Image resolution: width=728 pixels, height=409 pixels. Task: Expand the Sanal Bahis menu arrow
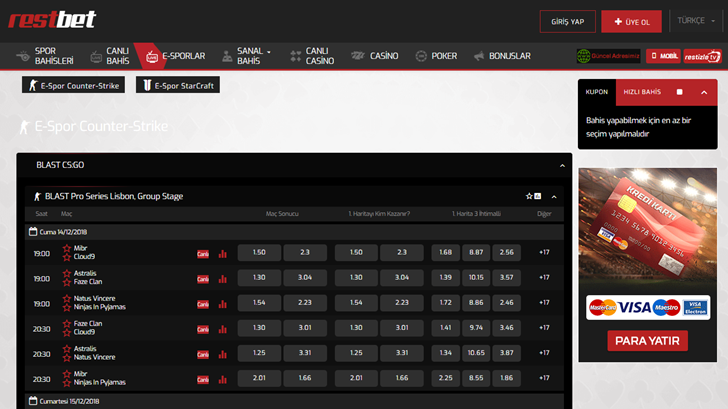pyautogui.click(x=269, y=52)
